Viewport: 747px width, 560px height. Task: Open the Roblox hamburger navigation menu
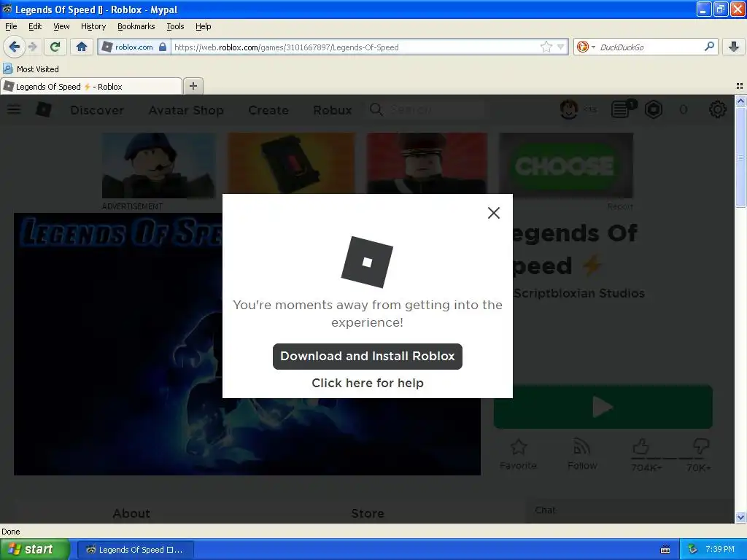(14, 110)
